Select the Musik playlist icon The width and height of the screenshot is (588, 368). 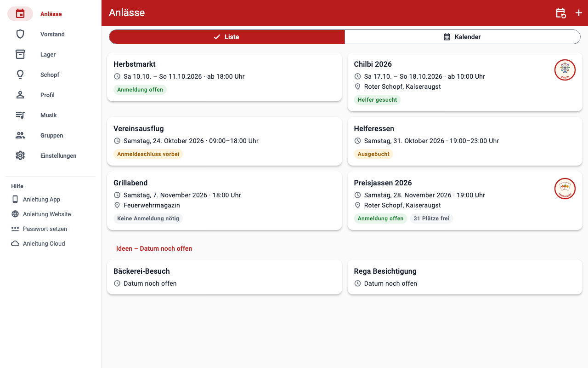20,115
